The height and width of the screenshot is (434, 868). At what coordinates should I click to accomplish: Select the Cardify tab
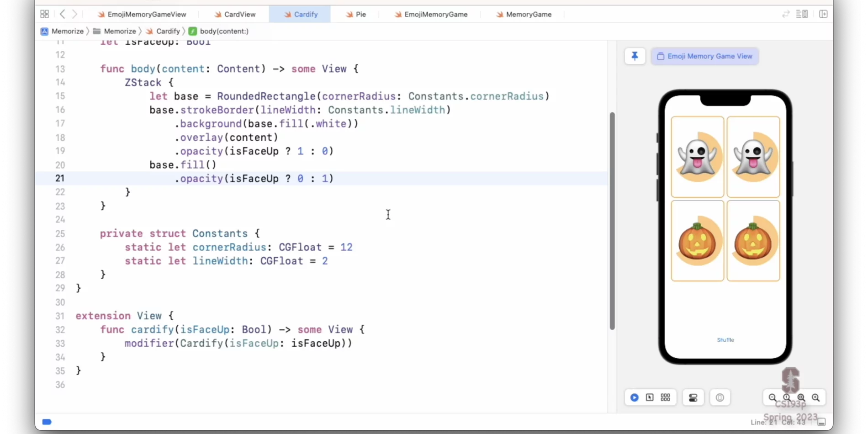coord(300,14)
